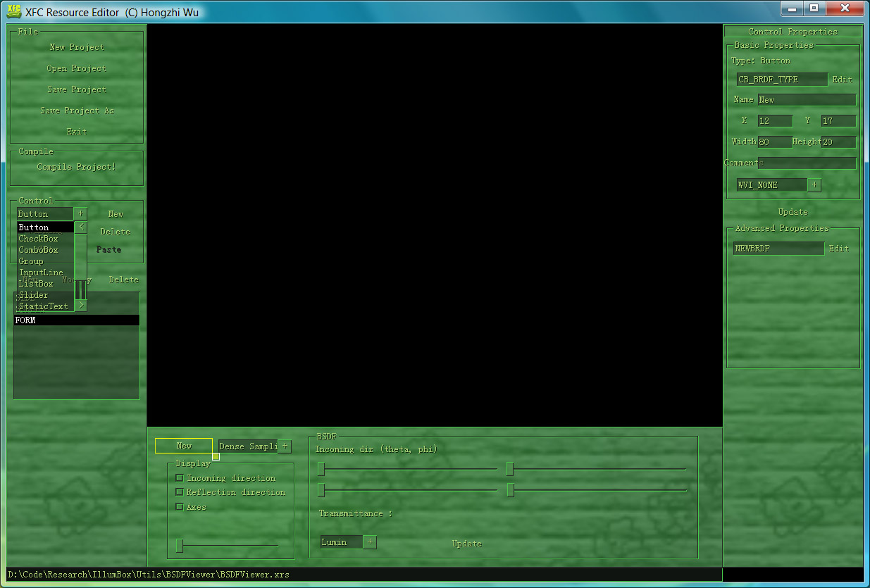Collapse the Button control type dropdown using its plus button
Viewport: 870px width, 588px height.
click(x=80, y=213)
